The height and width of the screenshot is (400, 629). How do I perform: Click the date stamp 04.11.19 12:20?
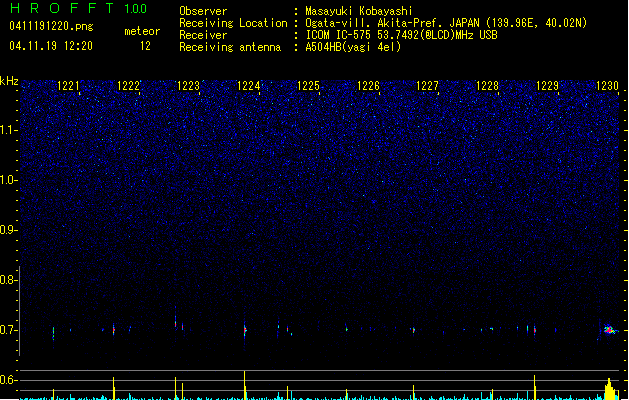coord(51,46)
